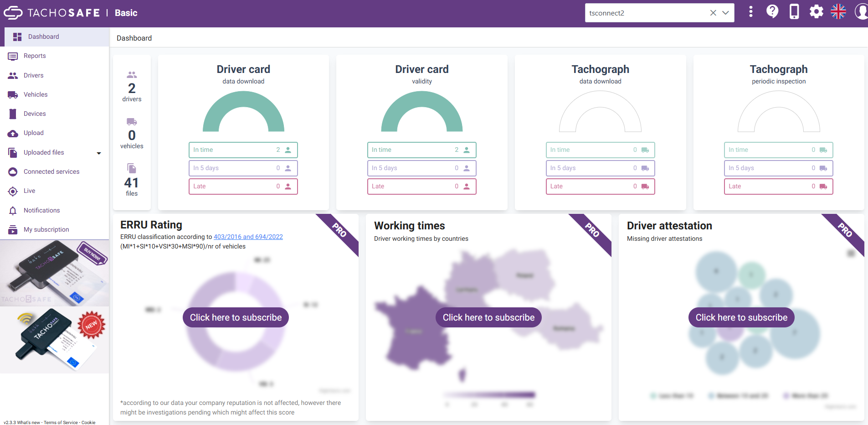The height and width of the screenshot is (425, 868).
Task: Click the Vehicles truck icon in sidebar
Action: point(13,95)
